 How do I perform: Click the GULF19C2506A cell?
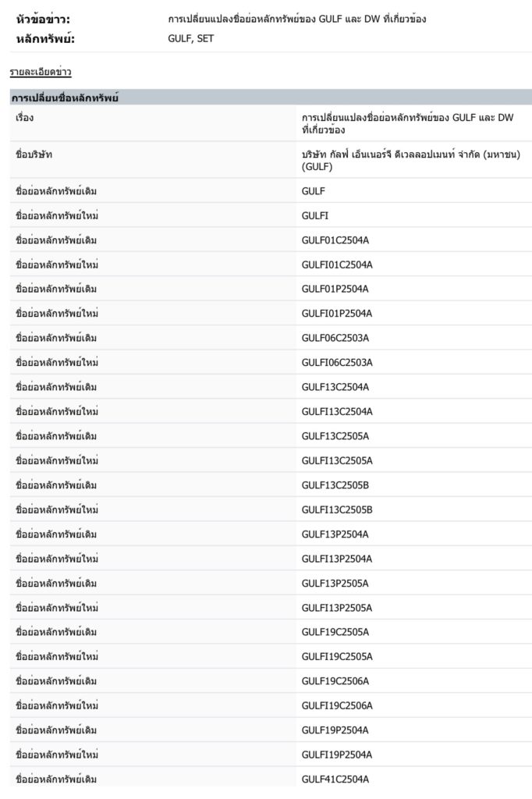click(x=335, y=681)
